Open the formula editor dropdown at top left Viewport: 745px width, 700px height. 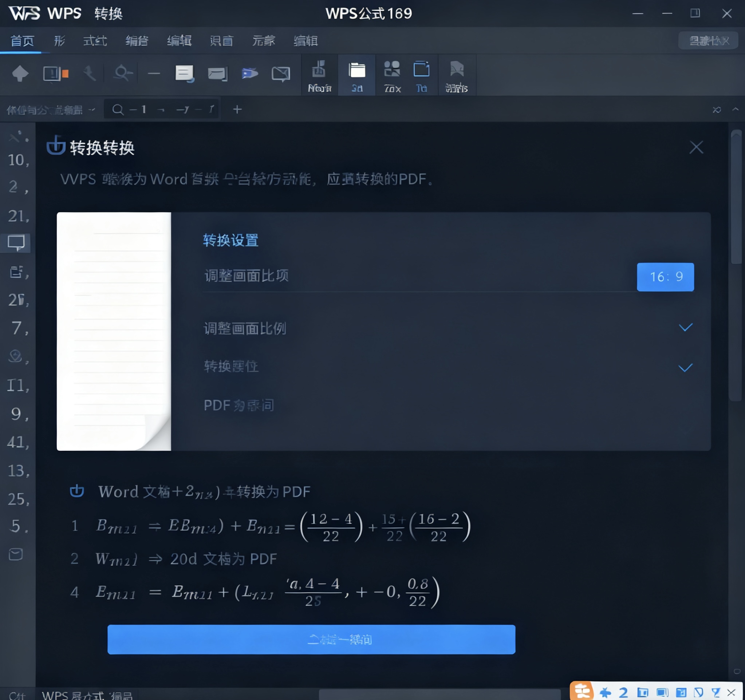point(51,110)
